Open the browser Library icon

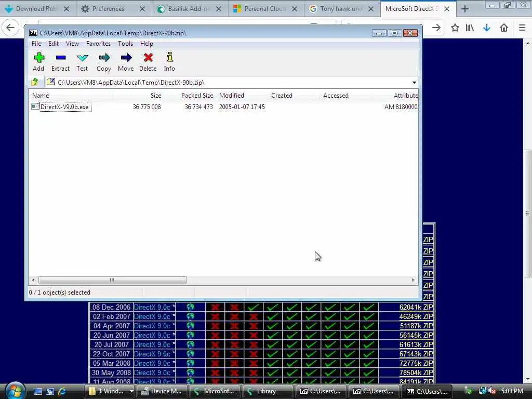[470, 28]
